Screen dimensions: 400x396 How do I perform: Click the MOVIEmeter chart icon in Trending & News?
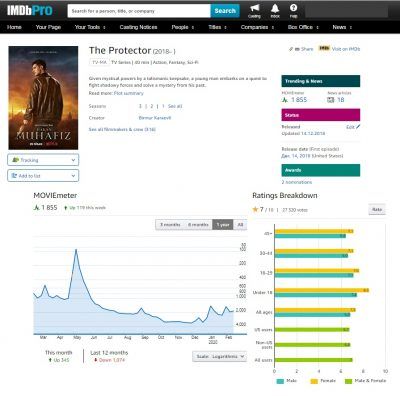pyautogui.click(x=285, y=100)
